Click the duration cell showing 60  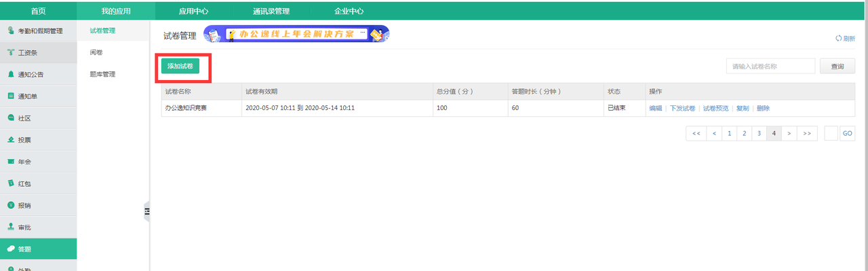coord(555,108)
